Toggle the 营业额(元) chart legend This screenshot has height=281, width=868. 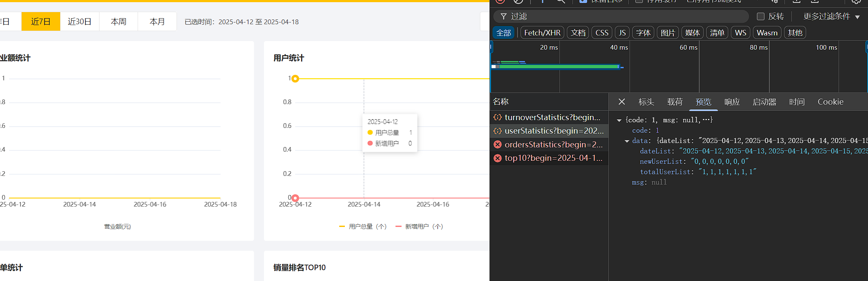tap(117, 227)
